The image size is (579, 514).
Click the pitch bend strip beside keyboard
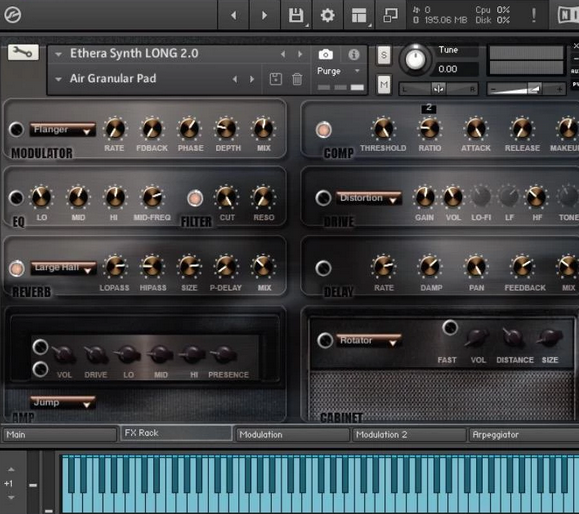(x=33, y=482)
